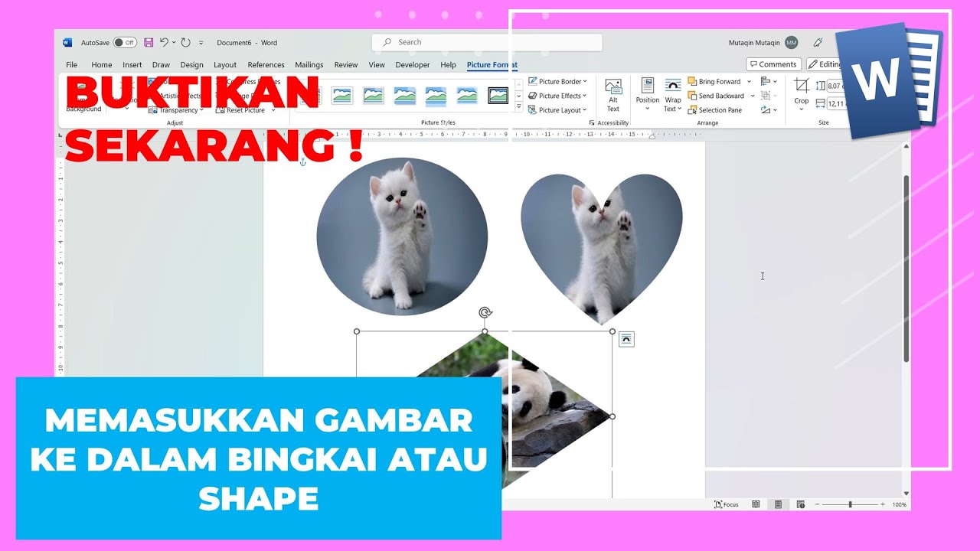980x551 pixels.
Task: Click the Crop tool icon
Action: pyautogui.click(x=802, y=86)
